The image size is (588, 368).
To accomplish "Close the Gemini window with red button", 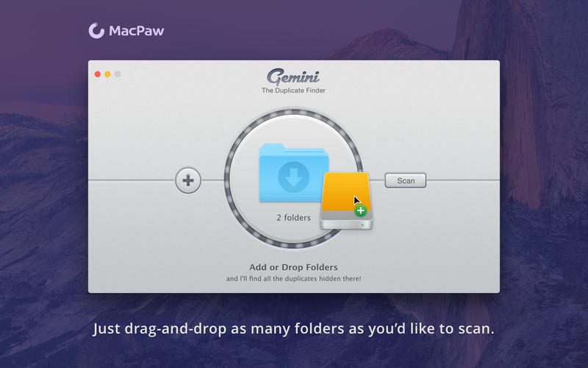I will (x=98, y=74).
